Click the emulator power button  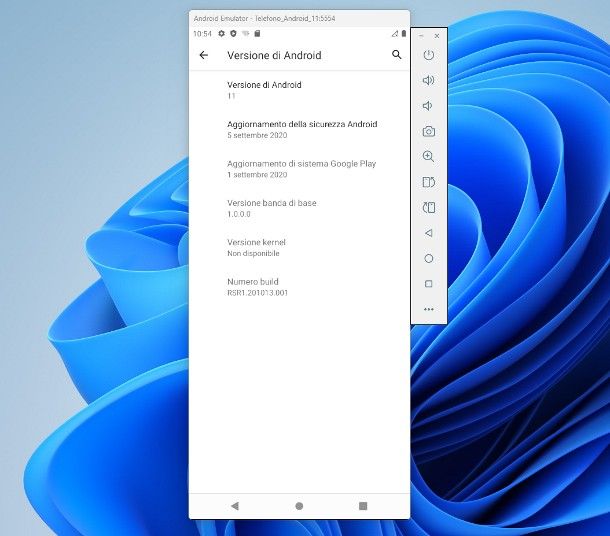pyautogui.click(x=429, y=55)
